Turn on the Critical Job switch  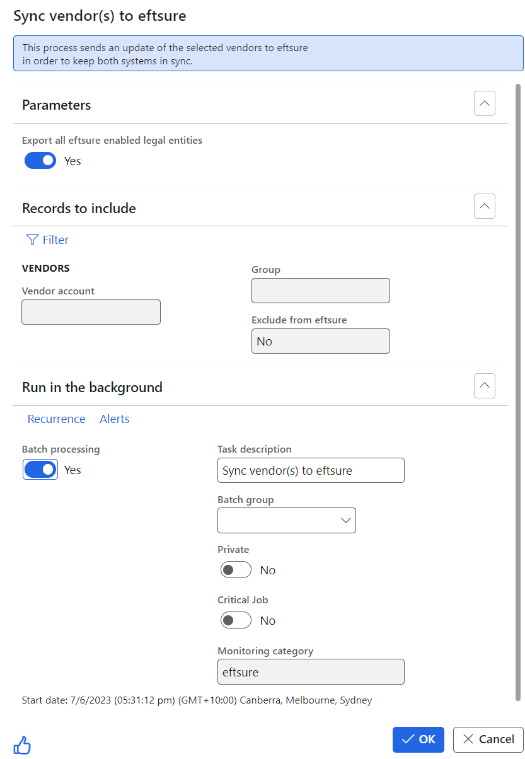coord(236,620)
